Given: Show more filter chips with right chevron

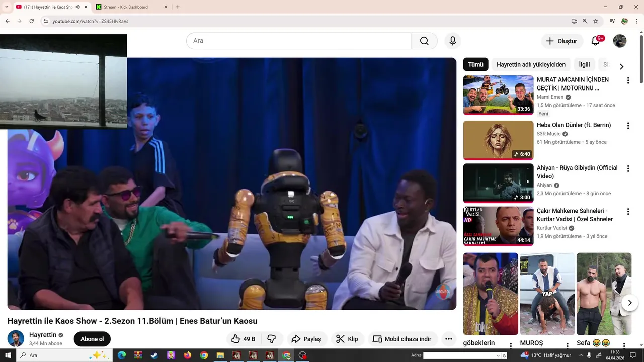Looking at the screenshot, I should [621, 66].
